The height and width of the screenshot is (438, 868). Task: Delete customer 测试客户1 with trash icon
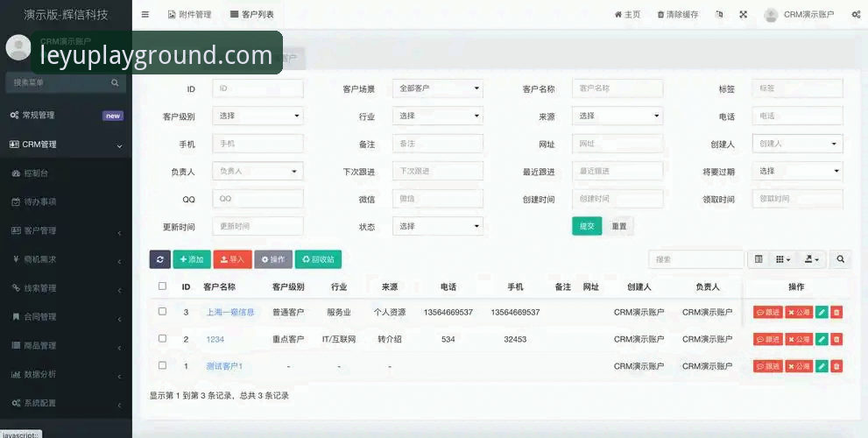[836, 366]
